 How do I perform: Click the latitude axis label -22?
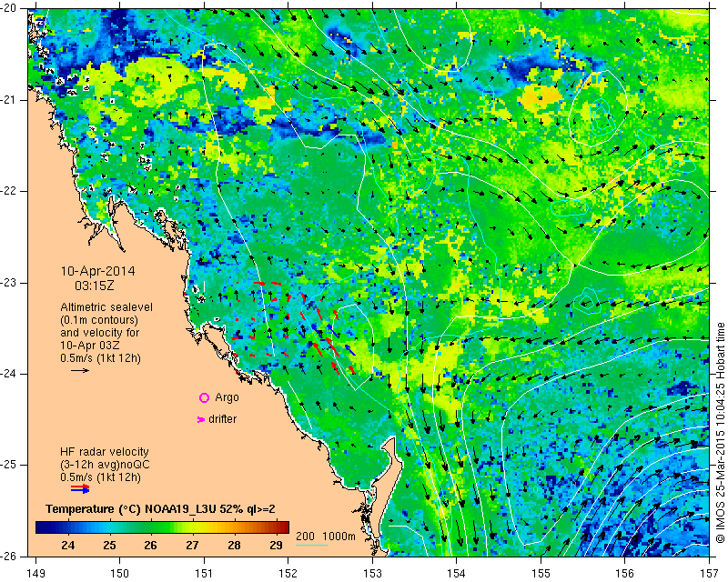(x=9, y=191)
